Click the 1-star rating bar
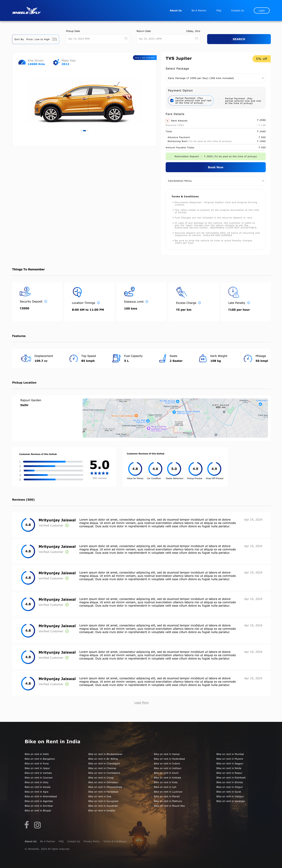This screenshot has height=868, width=282. click(53, 462)
